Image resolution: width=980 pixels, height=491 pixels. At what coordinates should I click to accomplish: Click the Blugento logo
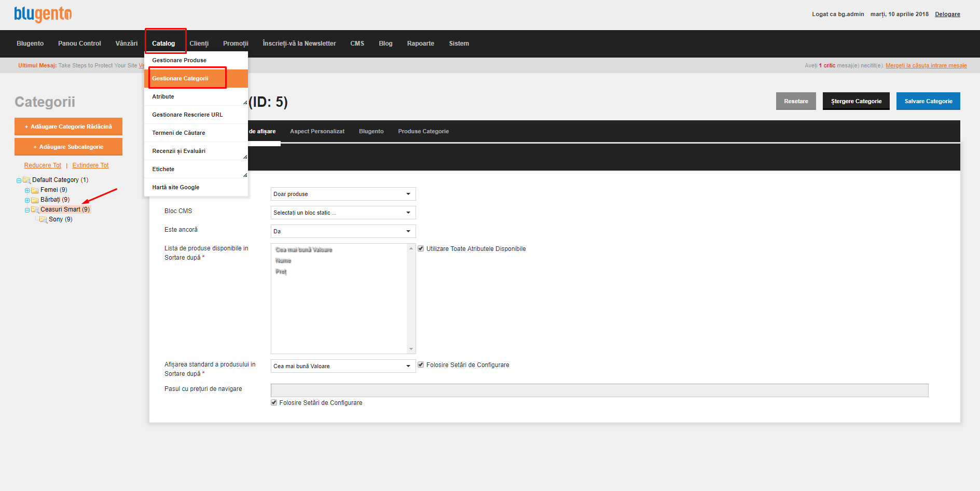tap(43, 15)
